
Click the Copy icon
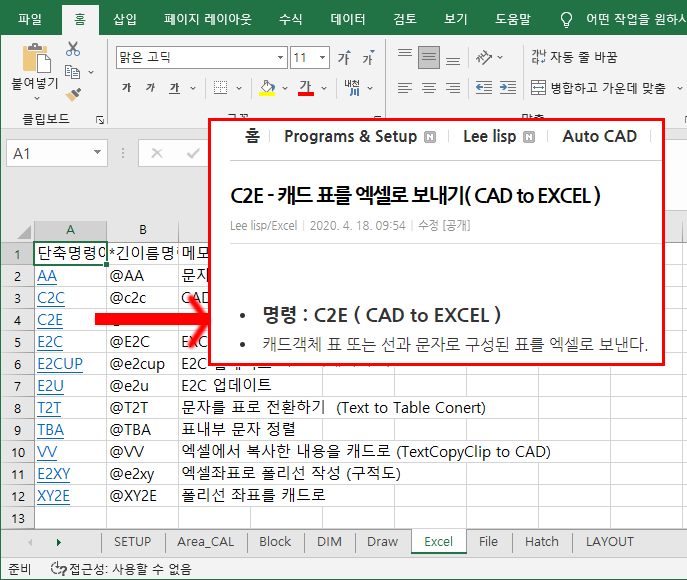point(73,72)
